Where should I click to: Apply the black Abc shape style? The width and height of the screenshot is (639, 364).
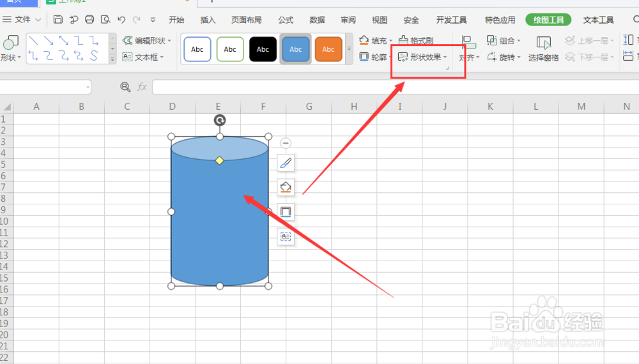coord(263,49)
